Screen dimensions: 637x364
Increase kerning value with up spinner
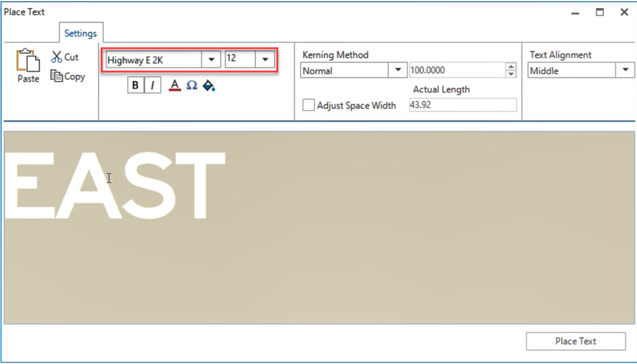[511, 66]
